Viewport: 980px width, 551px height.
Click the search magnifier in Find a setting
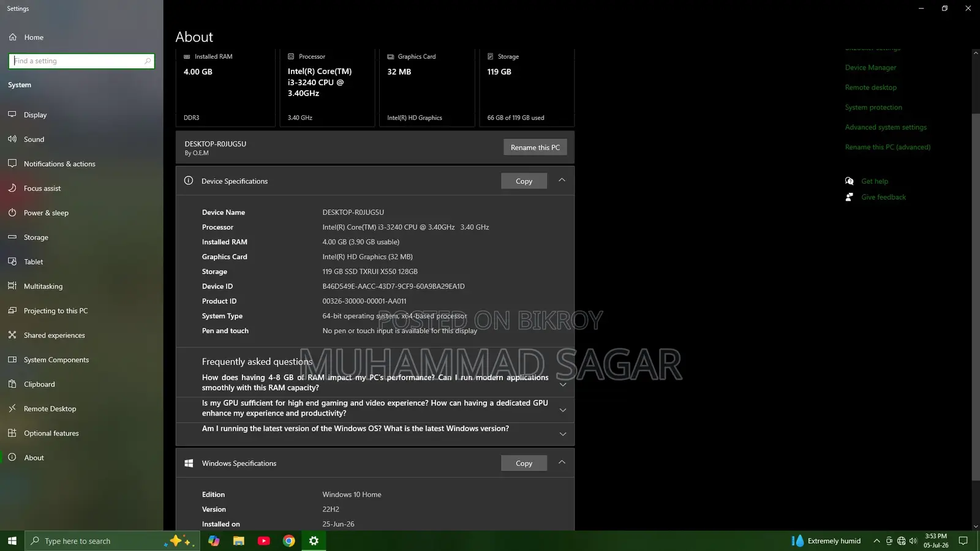pyautogui.click(x=148, y=61)
